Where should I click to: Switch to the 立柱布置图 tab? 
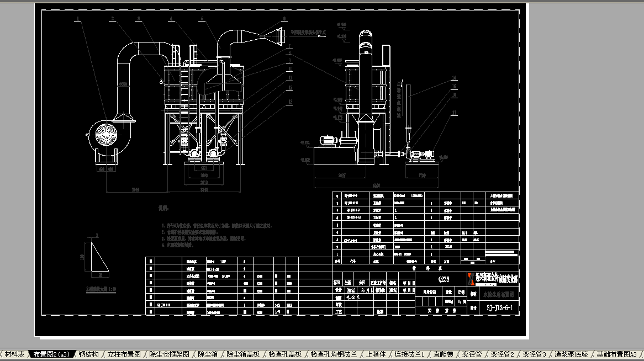pos(124,354)
